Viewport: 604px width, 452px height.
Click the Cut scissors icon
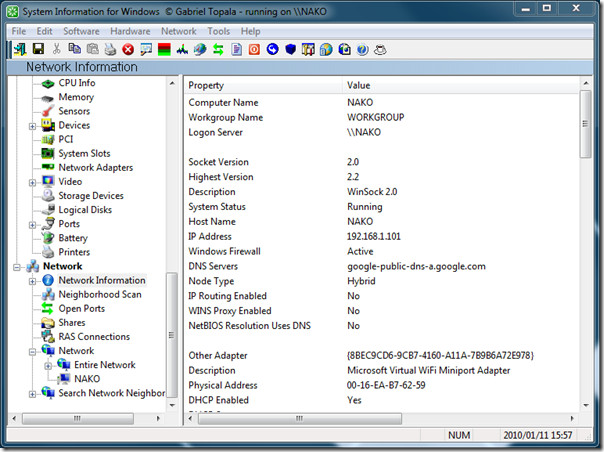pos(56,49)
